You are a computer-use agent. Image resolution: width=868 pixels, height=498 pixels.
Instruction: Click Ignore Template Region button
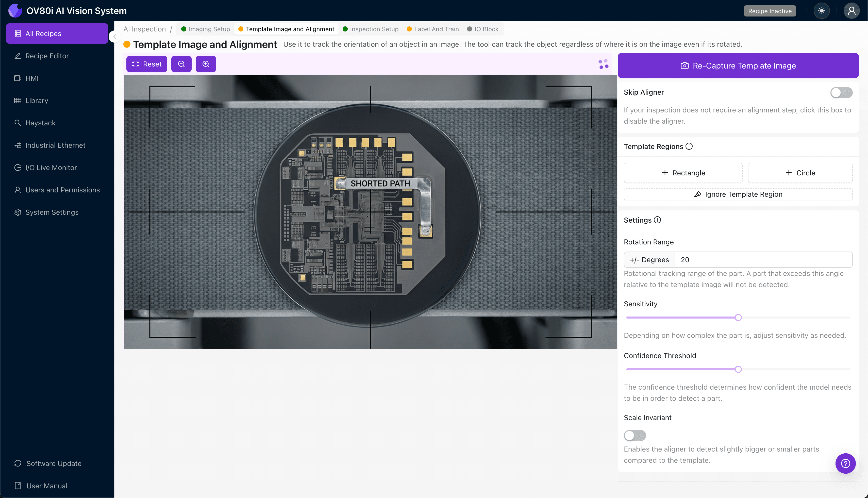(x=738, y=194)
